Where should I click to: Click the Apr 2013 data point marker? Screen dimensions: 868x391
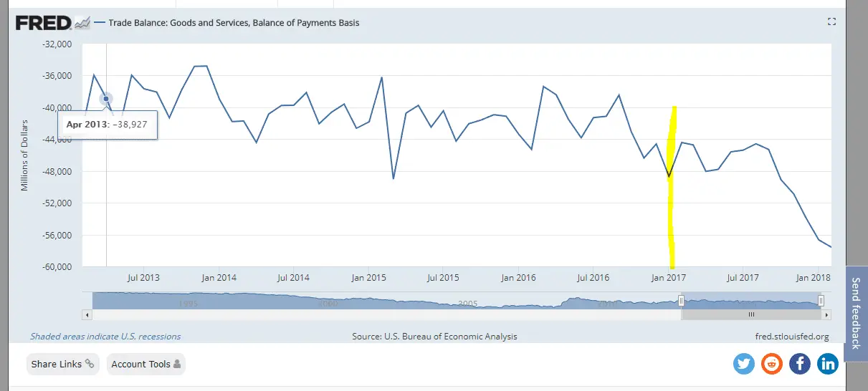pos(106,99)
